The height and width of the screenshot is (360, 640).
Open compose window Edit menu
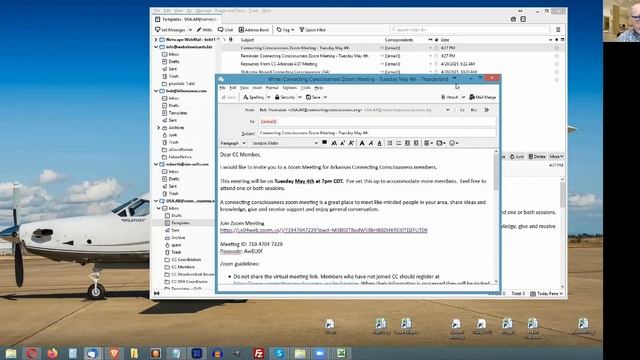pos(233,88)
